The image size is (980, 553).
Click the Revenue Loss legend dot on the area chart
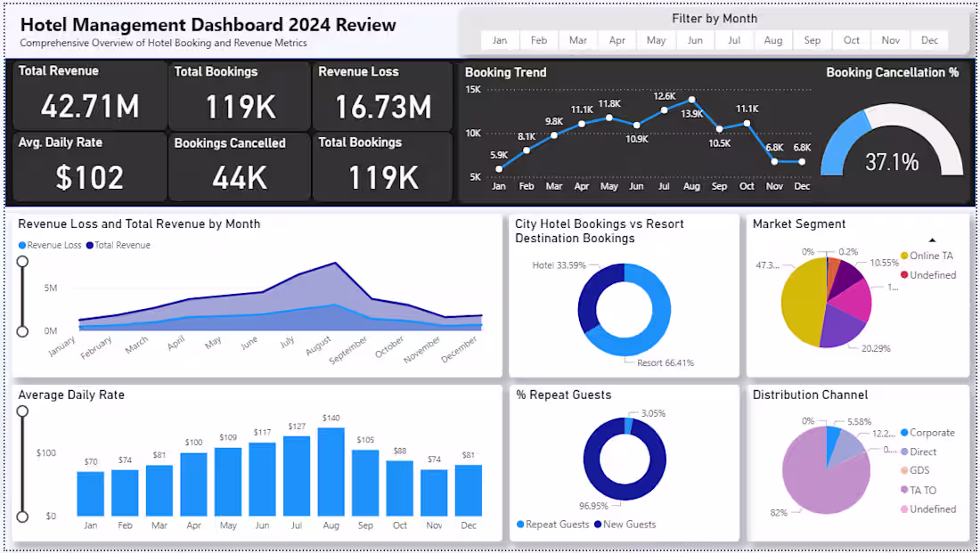tap(24, 245)
